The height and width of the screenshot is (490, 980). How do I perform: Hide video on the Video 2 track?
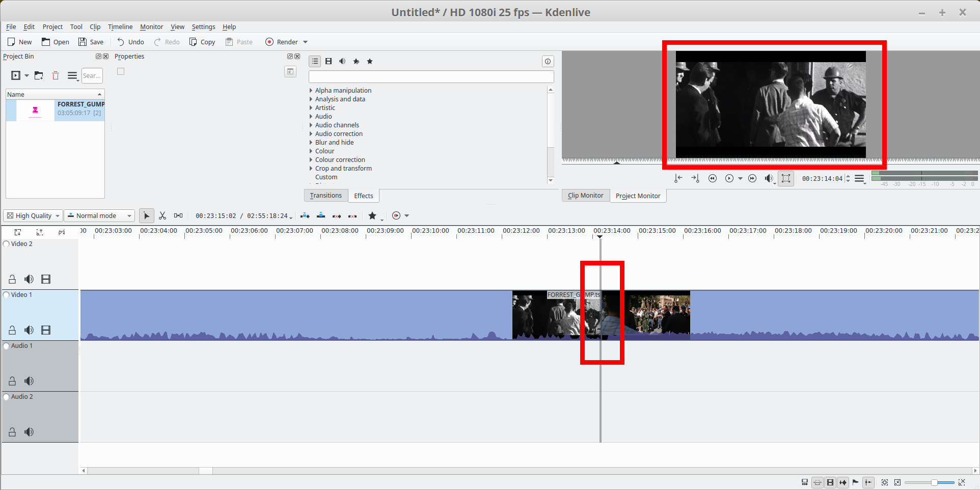click(46, 279)
